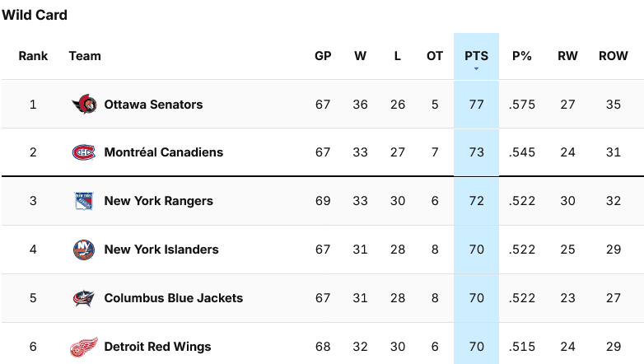Sort table by GP column
644x364 pixels.
tap(323, 56)
